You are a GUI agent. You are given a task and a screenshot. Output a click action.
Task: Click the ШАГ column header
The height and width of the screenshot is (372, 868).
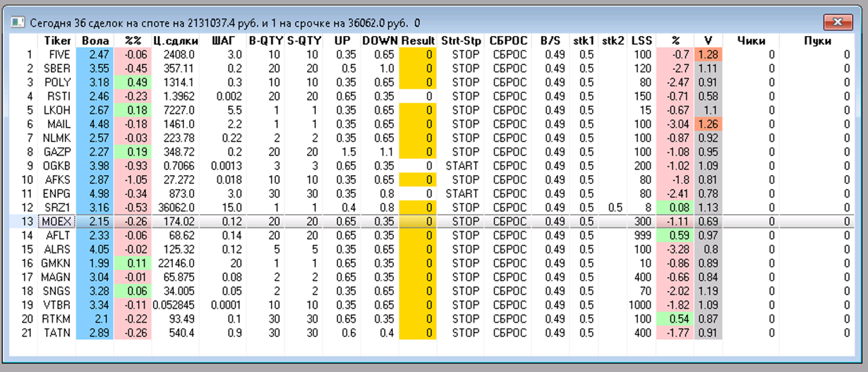pos(223,41)
